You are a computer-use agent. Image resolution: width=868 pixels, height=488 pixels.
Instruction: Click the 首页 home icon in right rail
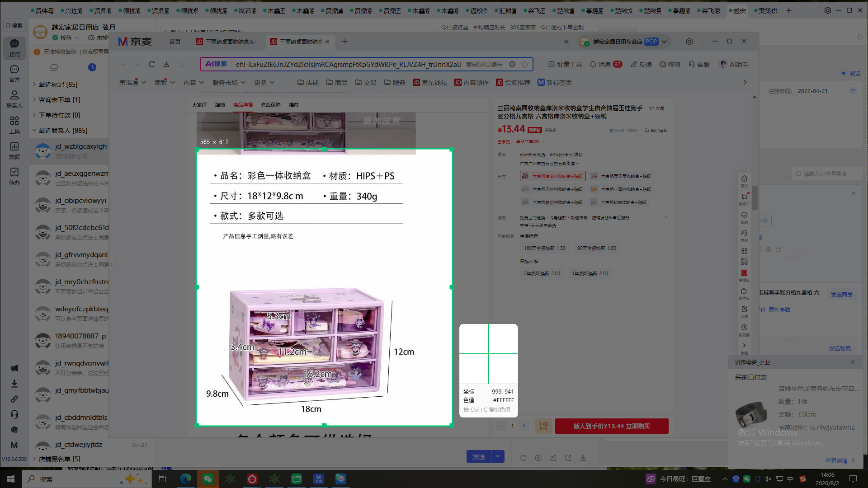pyautogui.click(x=744, y=181)
